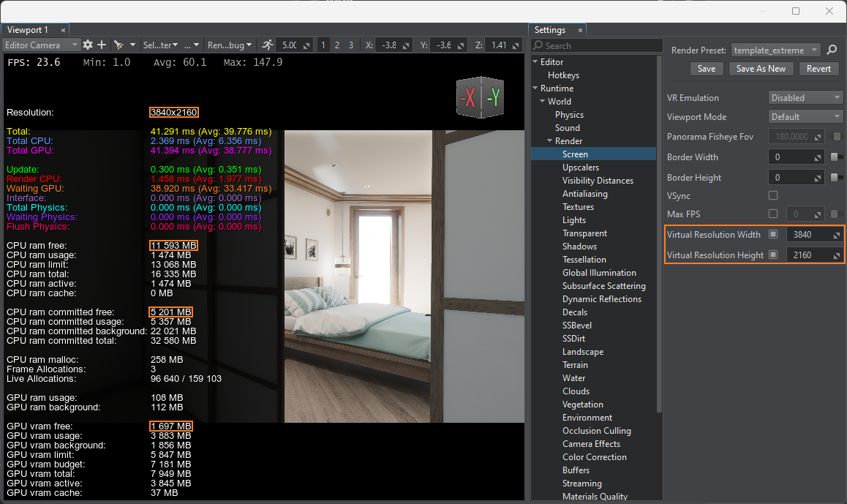Click the Virtual Resolution Height value 2160
847x504 pixels.
click(x=802, y=255)
